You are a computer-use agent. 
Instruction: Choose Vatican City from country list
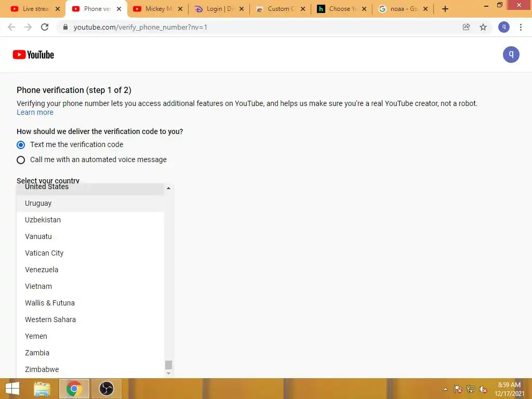[90, 253]
